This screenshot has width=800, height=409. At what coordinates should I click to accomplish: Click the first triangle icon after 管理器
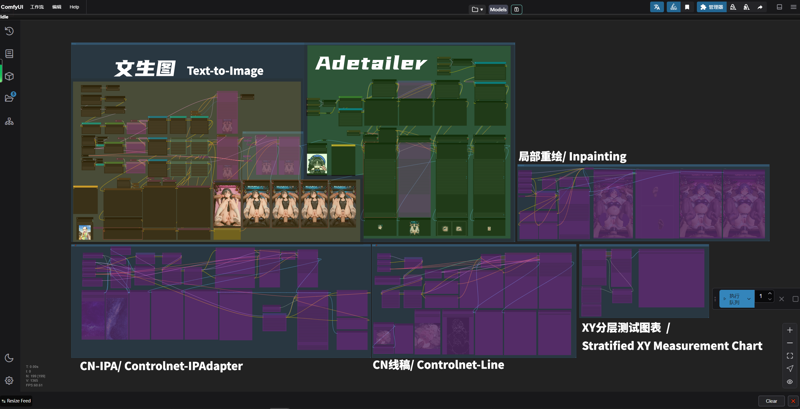[733, 7]
